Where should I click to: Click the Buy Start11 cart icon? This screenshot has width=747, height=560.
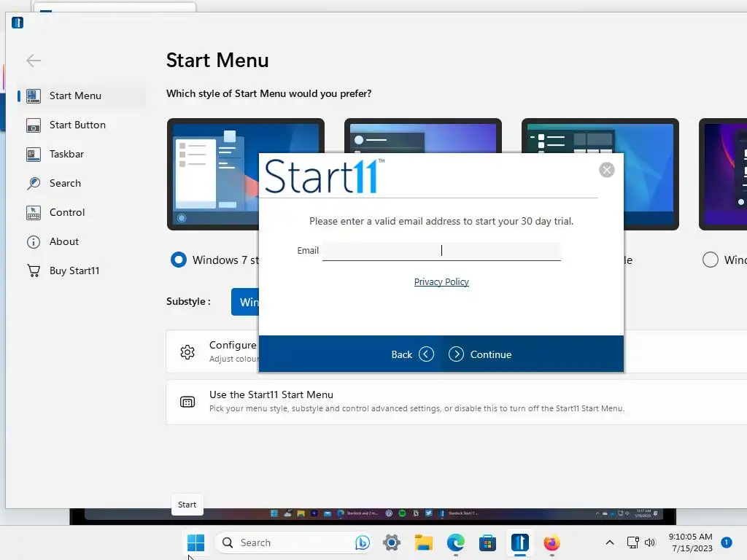coord(34,271)
